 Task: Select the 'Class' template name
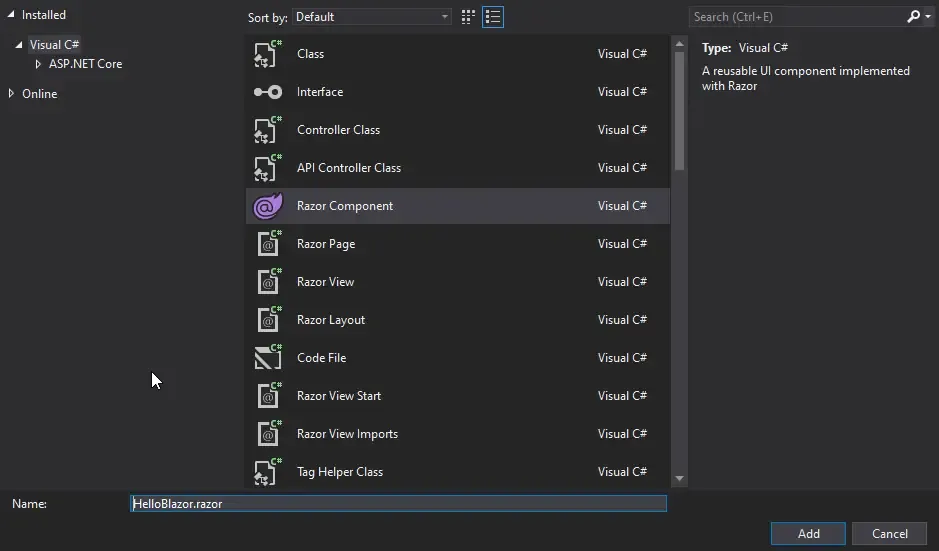click(x=310, y=54)
